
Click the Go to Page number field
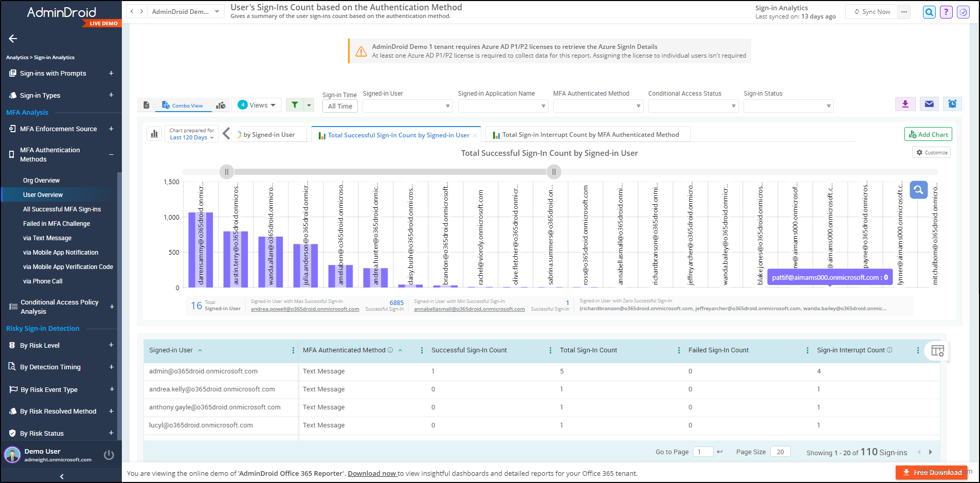703,452
